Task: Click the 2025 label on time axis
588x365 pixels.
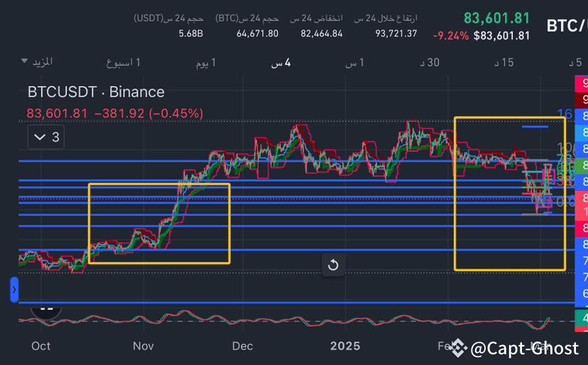Action: (x=345, y=346)
